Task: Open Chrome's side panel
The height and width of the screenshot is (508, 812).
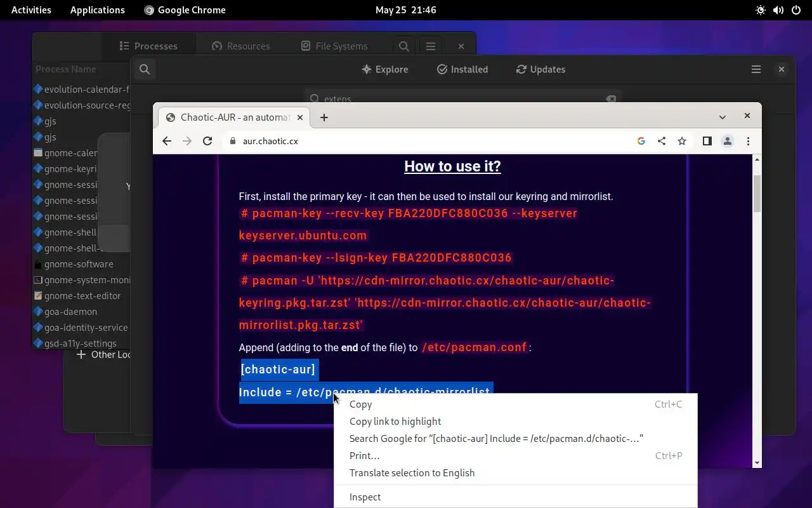Action: point(707,141)
